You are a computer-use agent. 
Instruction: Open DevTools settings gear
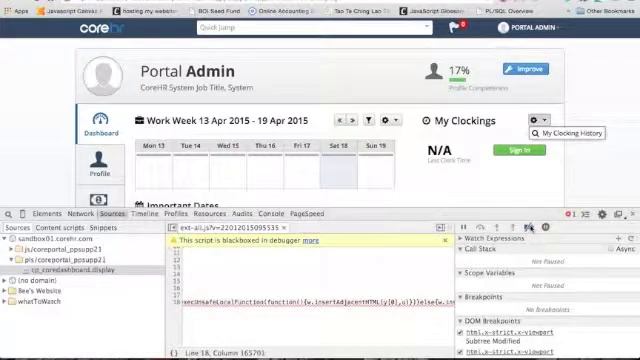[x=602, y=214]
